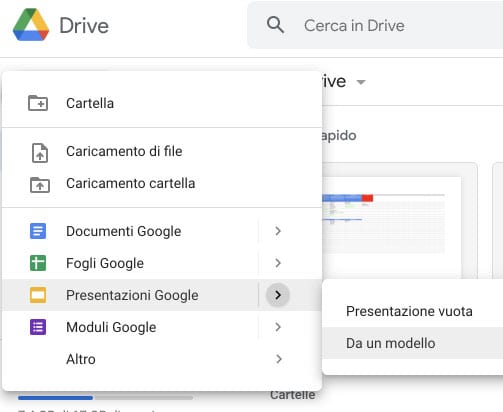Click the green Google Sheets icon

click(x=38, y=263)
